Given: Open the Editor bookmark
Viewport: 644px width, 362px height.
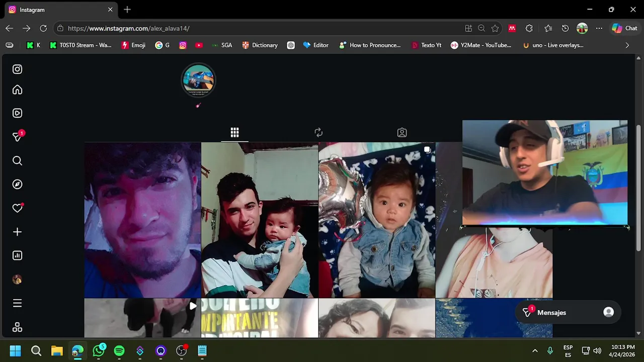Looking at the screenshot, I should pyautogui.click(x=315, y=45).
